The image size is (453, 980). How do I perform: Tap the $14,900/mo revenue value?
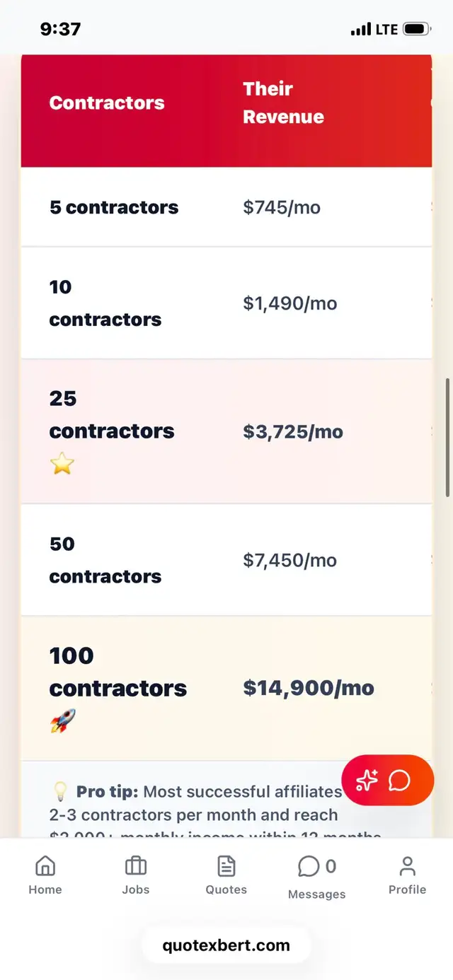309,688
